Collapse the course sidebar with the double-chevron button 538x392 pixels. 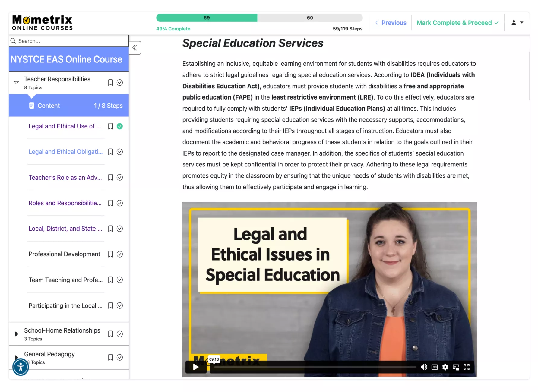click(x=134, y=48)
